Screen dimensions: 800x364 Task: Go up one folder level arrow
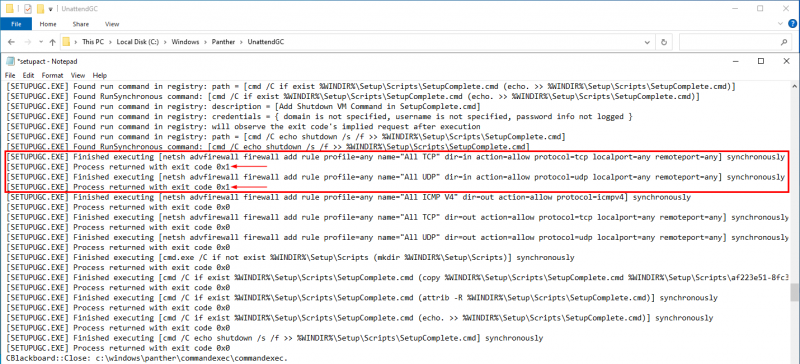click(x=53, y=42)
